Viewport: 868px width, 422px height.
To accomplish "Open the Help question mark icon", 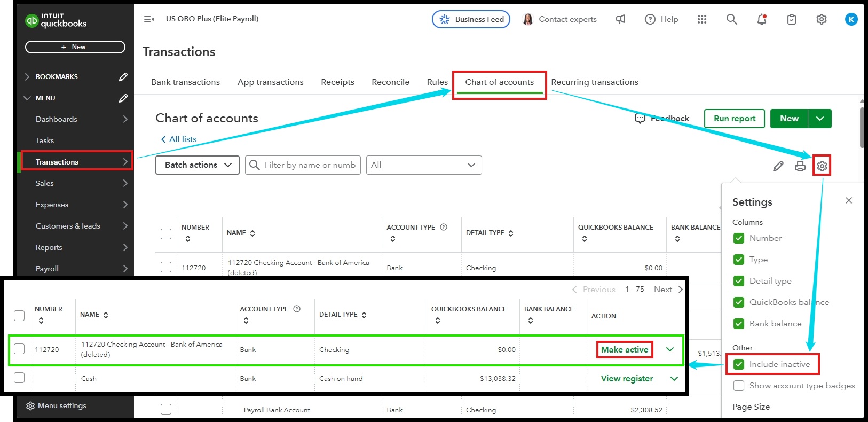I will [650, 19].
